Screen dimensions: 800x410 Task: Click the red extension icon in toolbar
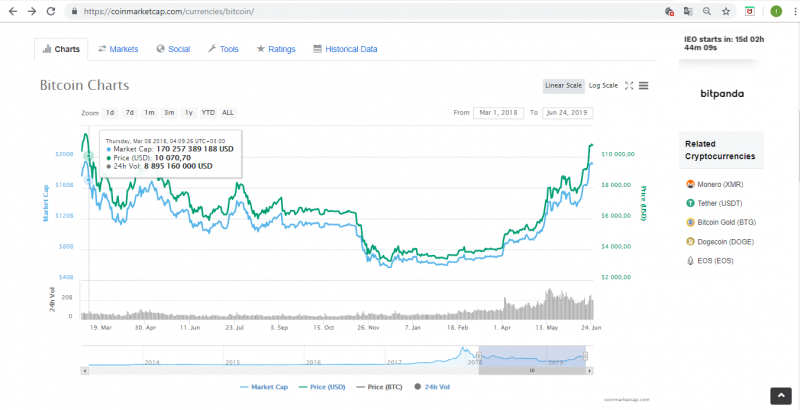[x=750, y=11]
